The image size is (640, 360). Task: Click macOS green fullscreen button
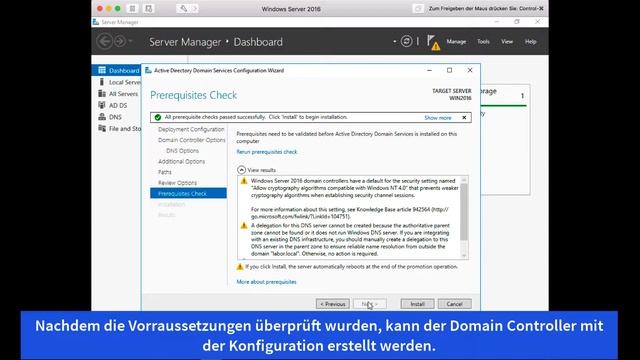click(118, 8)
